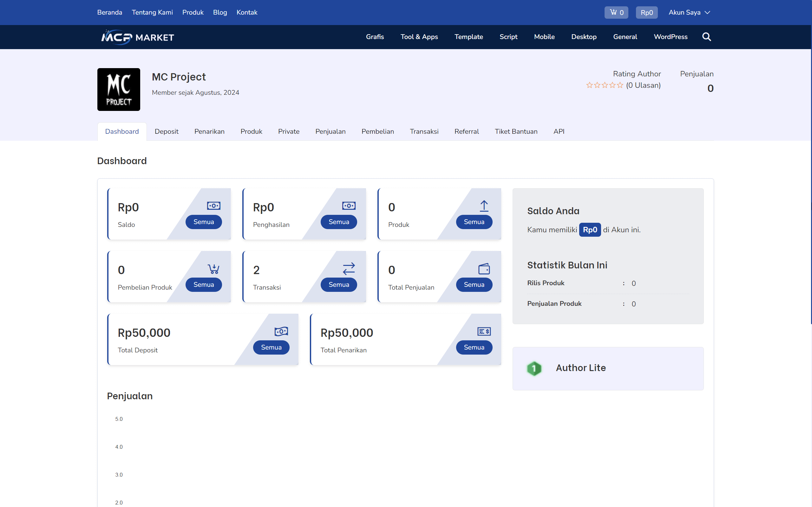This screenshot has width=812, height=507.
Task: Expand the Tool & Apps menu
Action: pos(419,37)
